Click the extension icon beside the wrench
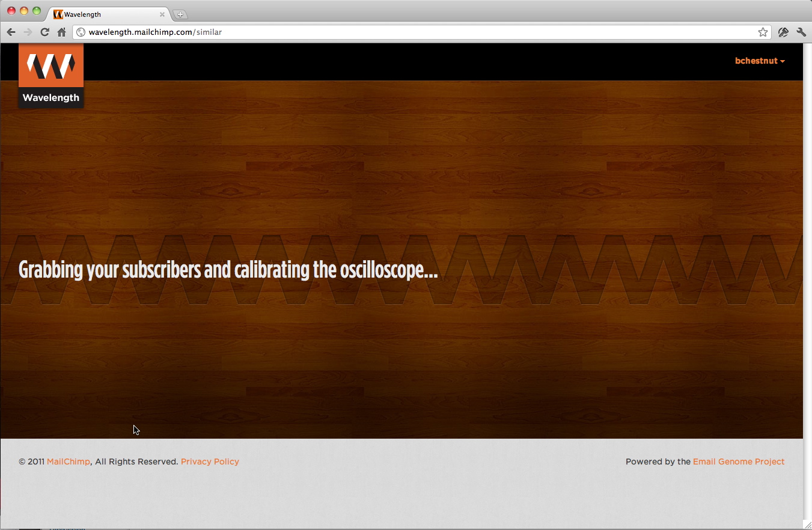 point(783,32)
